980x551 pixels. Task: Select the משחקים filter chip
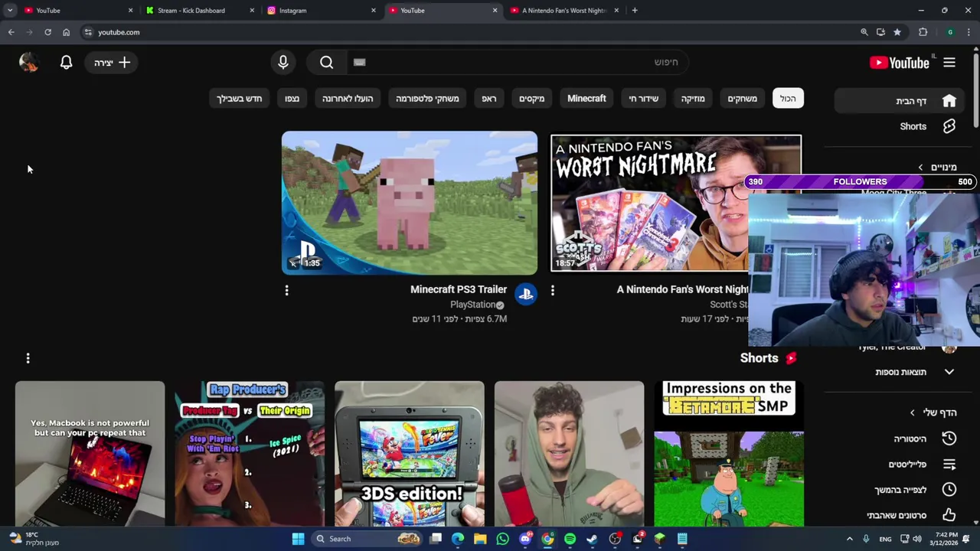pyautogui.click(x=742, y=99)
